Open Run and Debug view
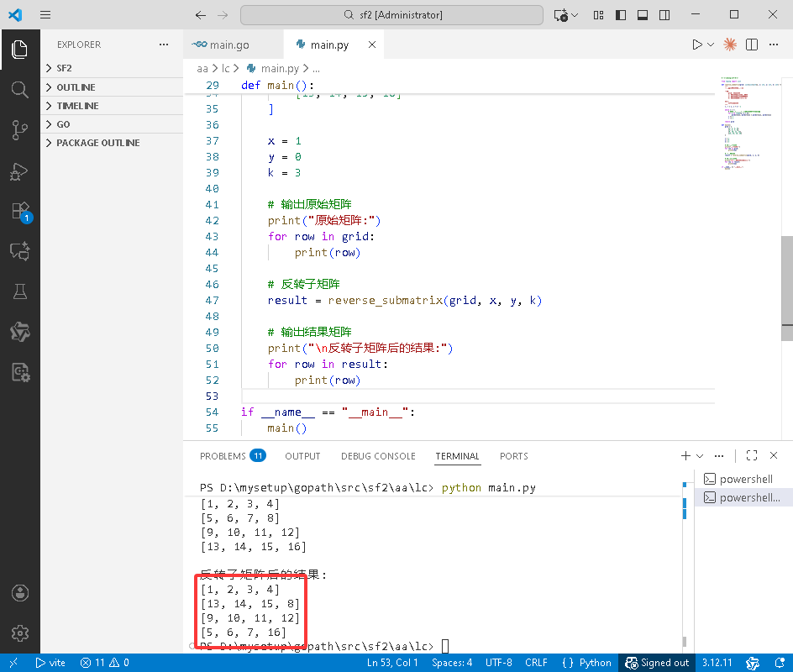The width and height of the screenshot is (793, 672). (19, 171)
